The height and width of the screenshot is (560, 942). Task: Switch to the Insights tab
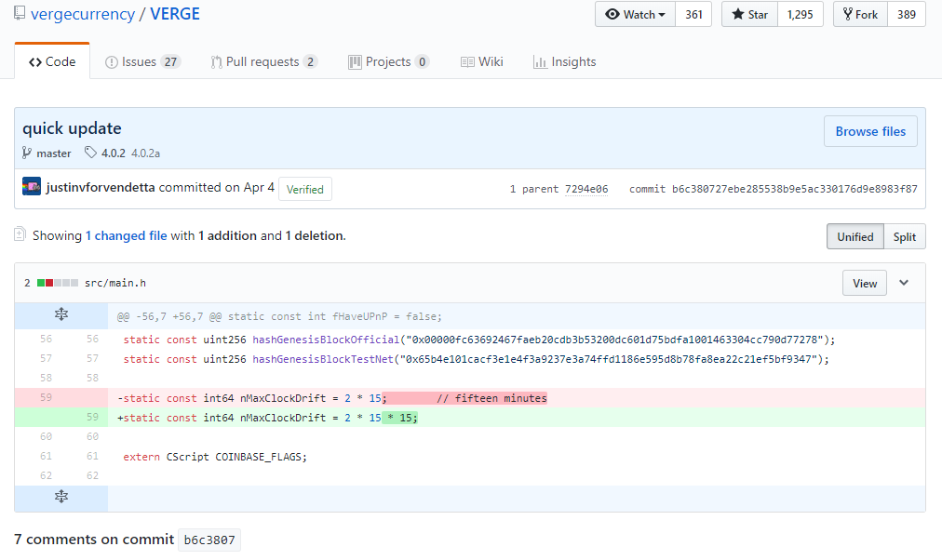pos(565,61)
